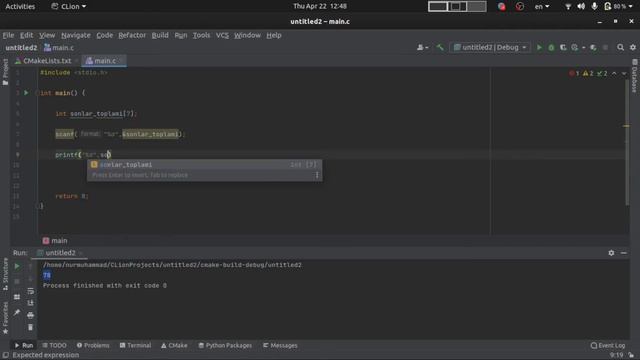This screenshot has width=640, height=360.
Task: Click the main breadcrumb below editor
Action: click(x=55, y=241)
